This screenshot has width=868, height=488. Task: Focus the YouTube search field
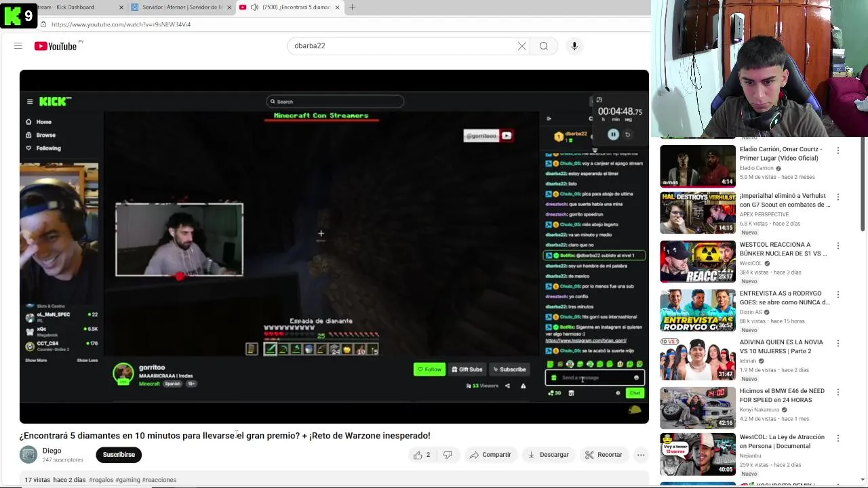(400, 46)
